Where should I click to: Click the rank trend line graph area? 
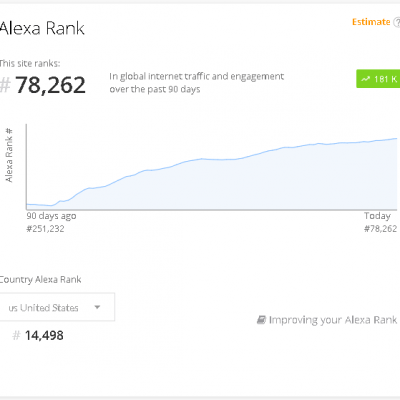(x=212, y=167)
